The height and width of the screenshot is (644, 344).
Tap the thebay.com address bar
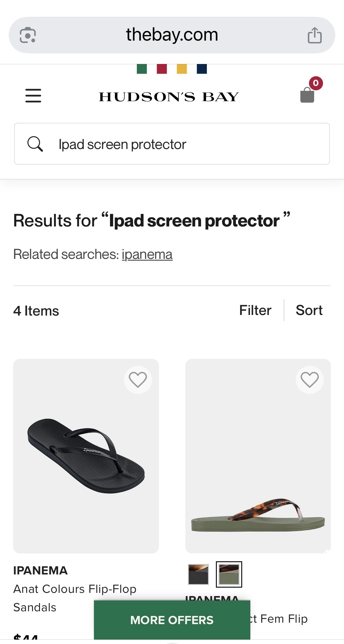pos(172,35)
